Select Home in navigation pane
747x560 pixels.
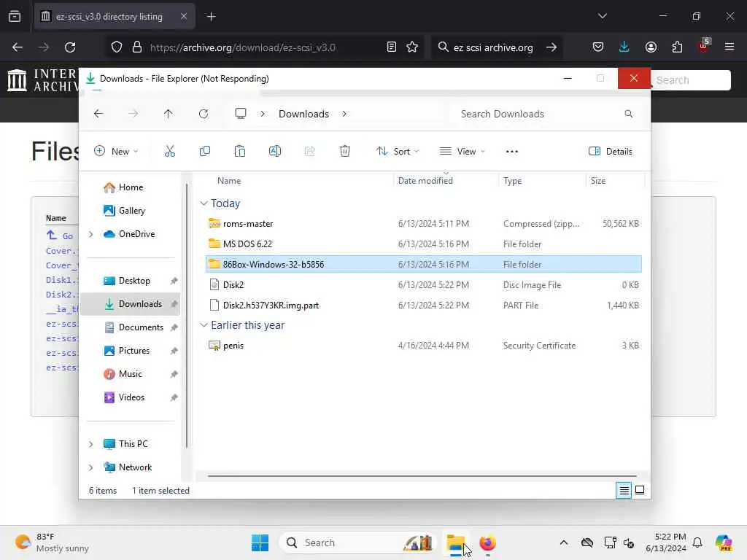click(131, 187)
